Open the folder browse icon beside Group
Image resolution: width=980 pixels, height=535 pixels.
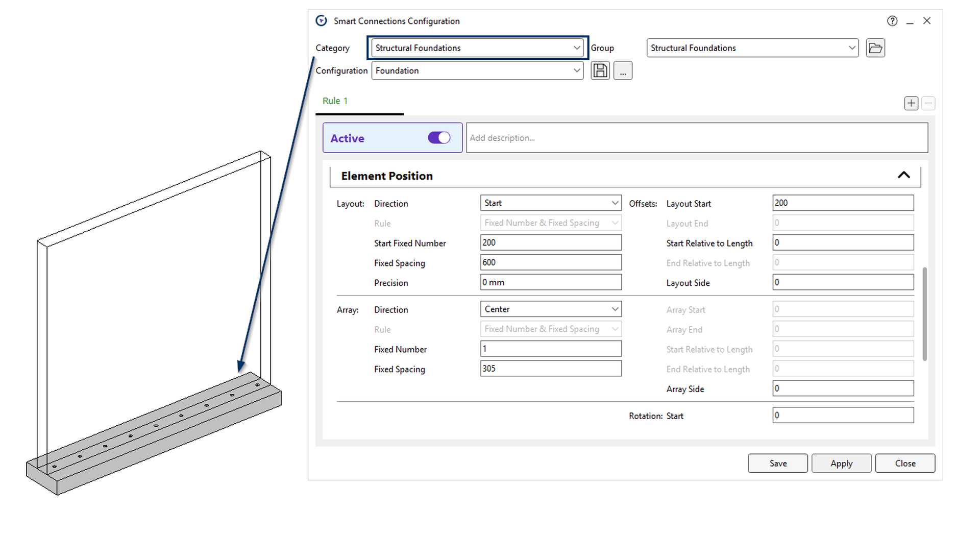(875, 48)
